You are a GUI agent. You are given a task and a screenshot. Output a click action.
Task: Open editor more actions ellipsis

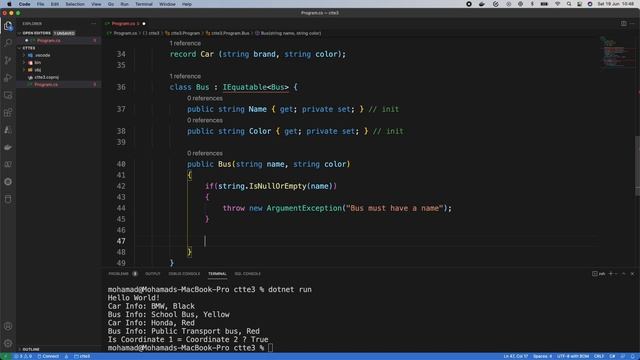click(632, 24)
